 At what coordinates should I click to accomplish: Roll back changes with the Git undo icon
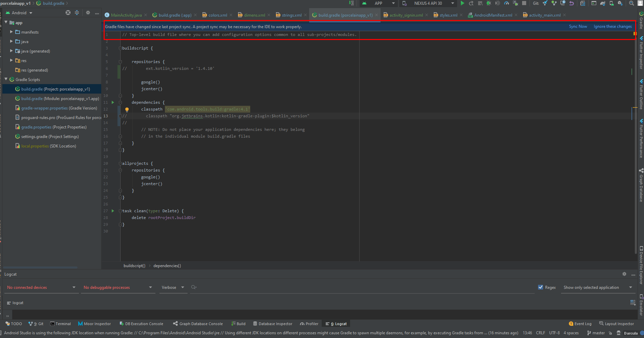(571, 3)
